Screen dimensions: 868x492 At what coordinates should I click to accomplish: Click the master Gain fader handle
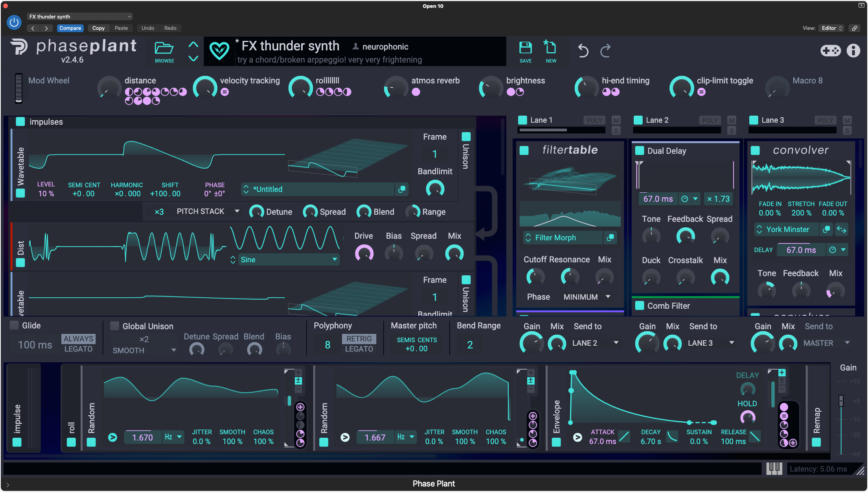point(841,400)
